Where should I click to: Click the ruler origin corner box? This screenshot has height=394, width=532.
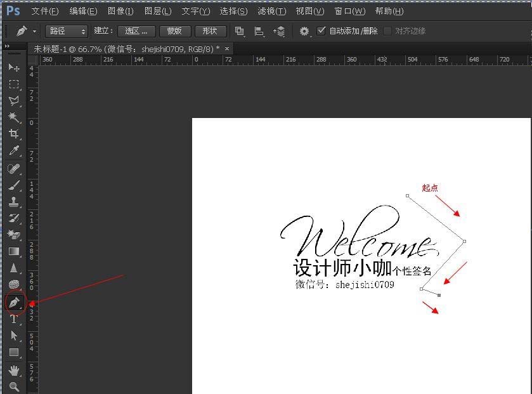point(33,60)
